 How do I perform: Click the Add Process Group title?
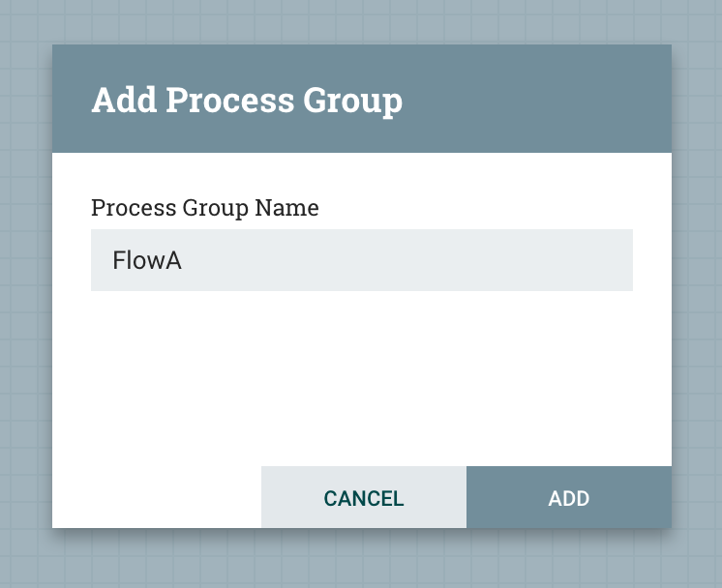(x=246, y=100)
